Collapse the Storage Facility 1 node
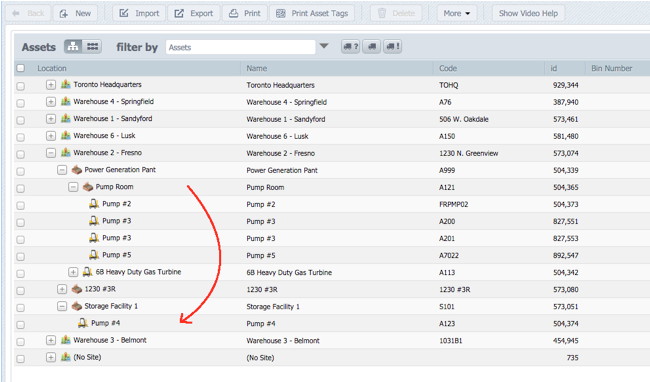The image size is (650, 382). point(62,306)
